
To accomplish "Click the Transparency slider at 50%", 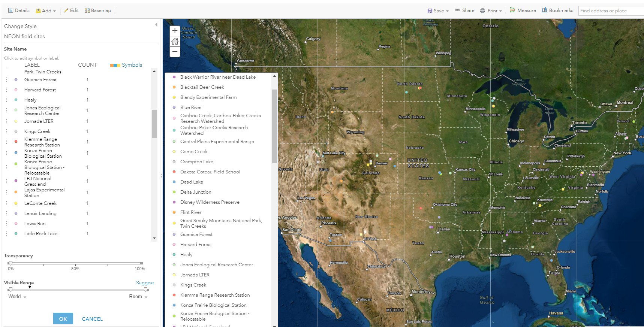I will [x=75, y=263].
